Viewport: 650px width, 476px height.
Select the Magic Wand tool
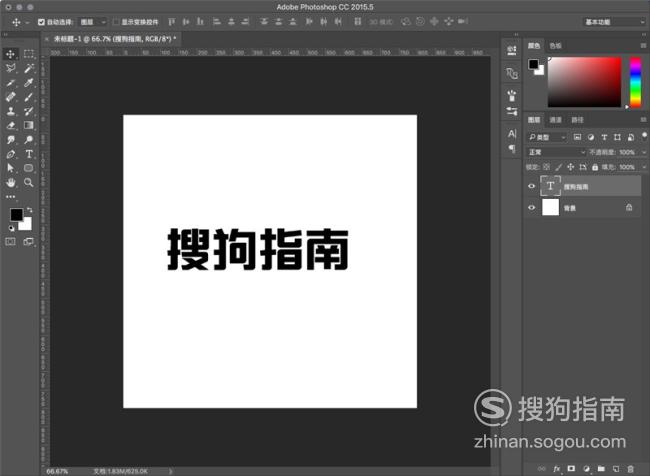click(x=29, y=68)
